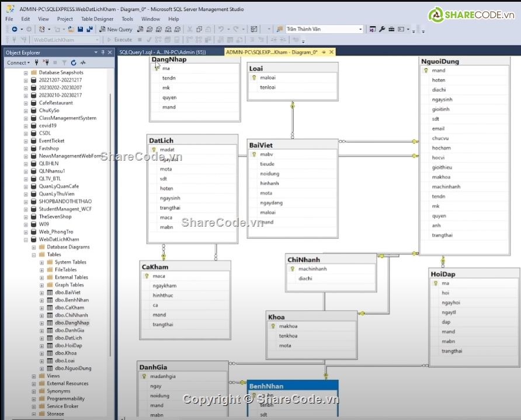This screenshot has height=420, width=521.
Task: Open the Properties wrench icon
Action: point(382,29)
